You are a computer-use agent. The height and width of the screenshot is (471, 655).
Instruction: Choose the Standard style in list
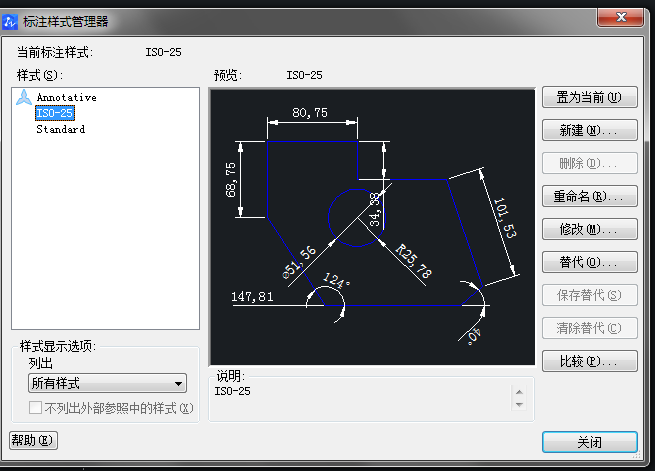60,129
